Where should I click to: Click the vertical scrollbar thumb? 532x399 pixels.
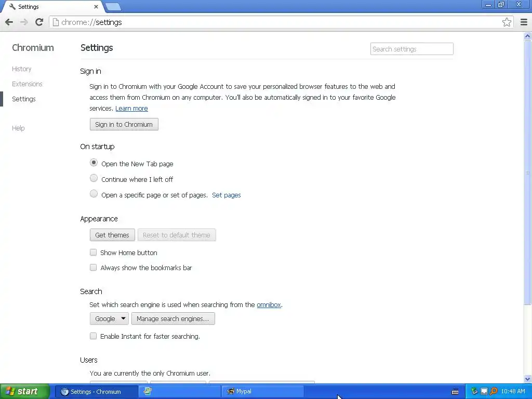(528, 172)
